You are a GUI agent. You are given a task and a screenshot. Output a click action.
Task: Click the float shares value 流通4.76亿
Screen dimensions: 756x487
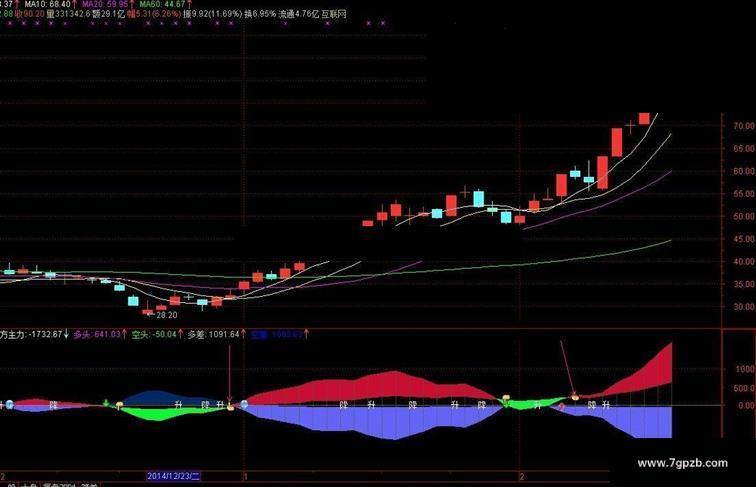(298, 14)
